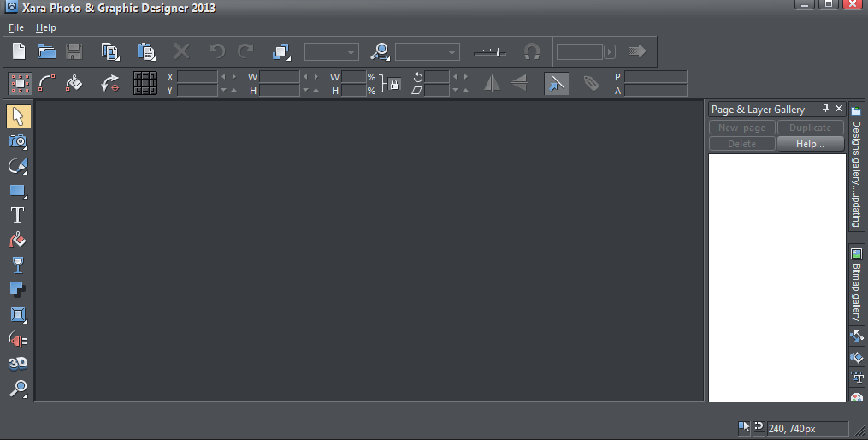The image size is (868, 440).
Task: Open the Bitmap gallery side tab
Action: pos(856,285)
